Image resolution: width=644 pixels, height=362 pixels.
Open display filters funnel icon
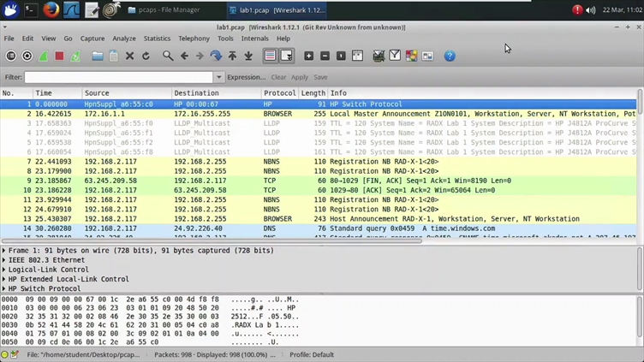tap(395, 56)
